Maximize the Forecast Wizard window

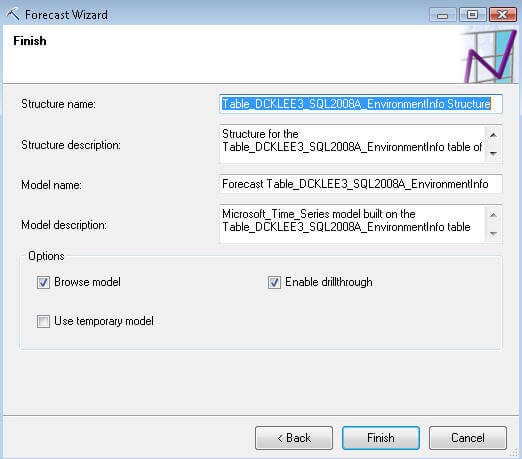[x=472, y=15]
